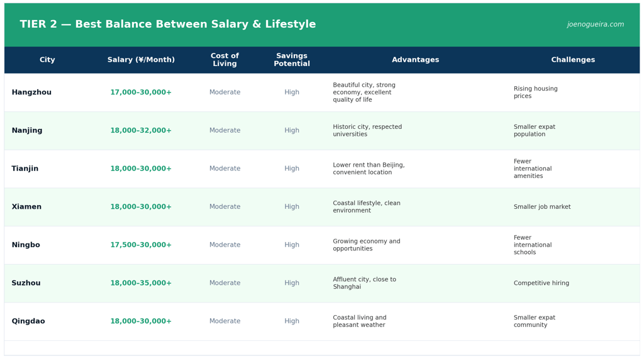This screenshot has height=361, width=644.
Task: Click Moderate cost of living in Tianjin row
Action: pyautogui.click(x=225, y=169)
